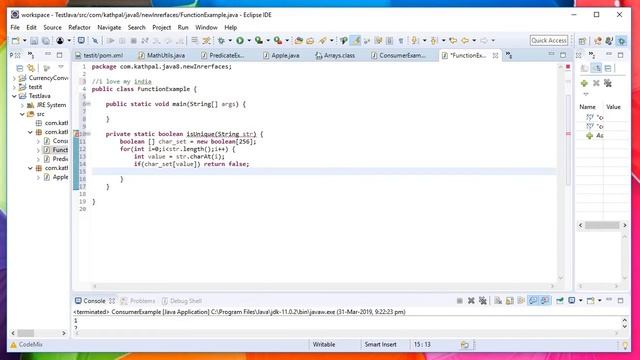The height and width of the screenshot is (360, 640).
Task: Open the Back history dropdown arrow
Action: click(x=474, y=40)
